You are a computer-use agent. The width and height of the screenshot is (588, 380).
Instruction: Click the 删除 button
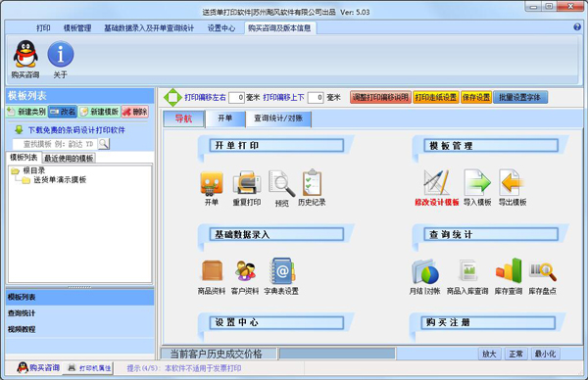tap(135, 112)
